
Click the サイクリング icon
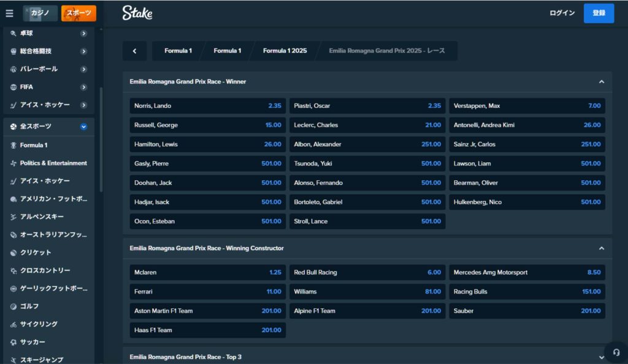[13, 324]
